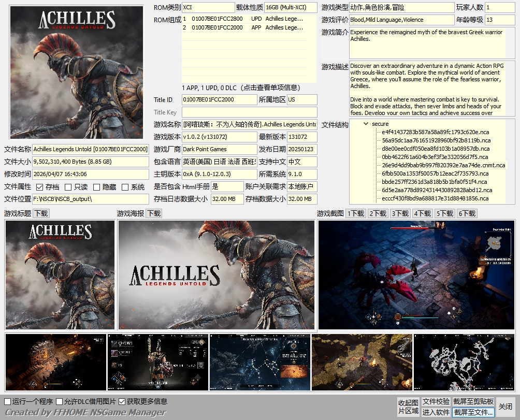Screen dimensions: 520x420
Task: Click the Title Key input field
Action: click(249, 112)
